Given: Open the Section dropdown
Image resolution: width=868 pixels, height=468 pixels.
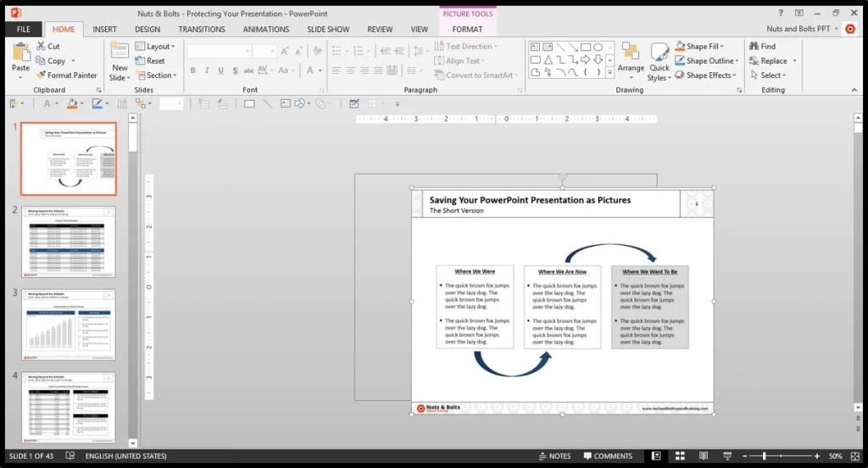Looking at the screenshot, I should tap(157, 75).
